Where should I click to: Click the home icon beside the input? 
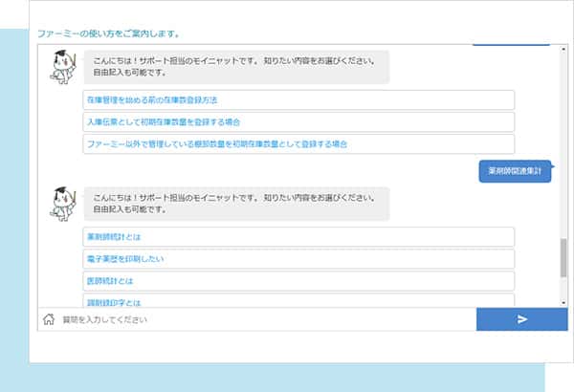pos(48,319)
